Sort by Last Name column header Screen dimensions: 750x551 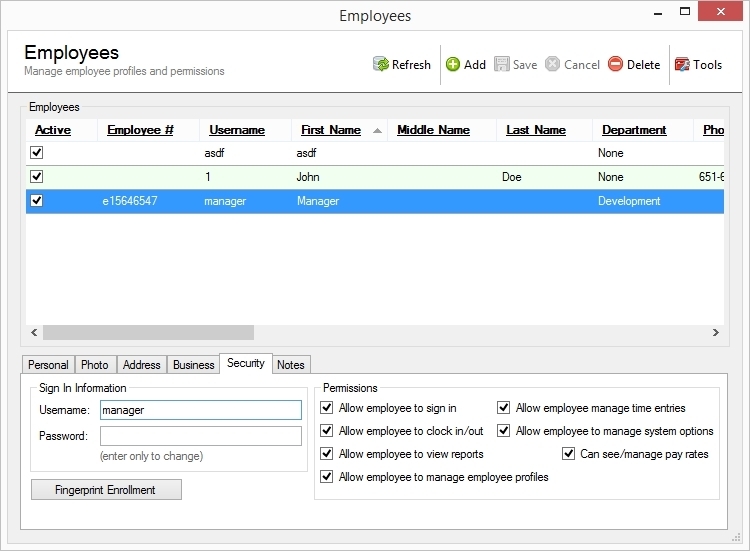coord(536,130)
